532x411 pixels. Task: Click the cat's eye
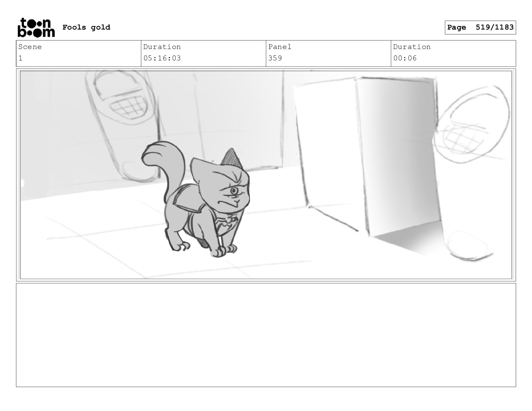click(234, 191)
